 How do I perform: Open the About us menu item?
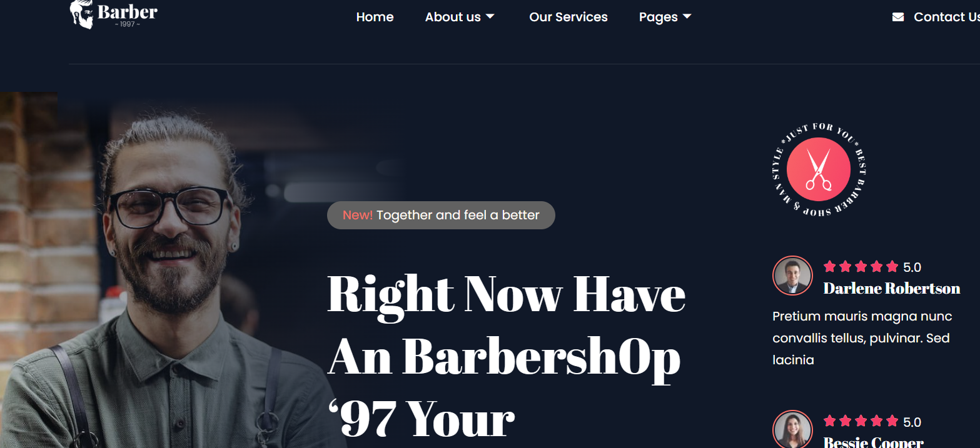pos(453,17)
